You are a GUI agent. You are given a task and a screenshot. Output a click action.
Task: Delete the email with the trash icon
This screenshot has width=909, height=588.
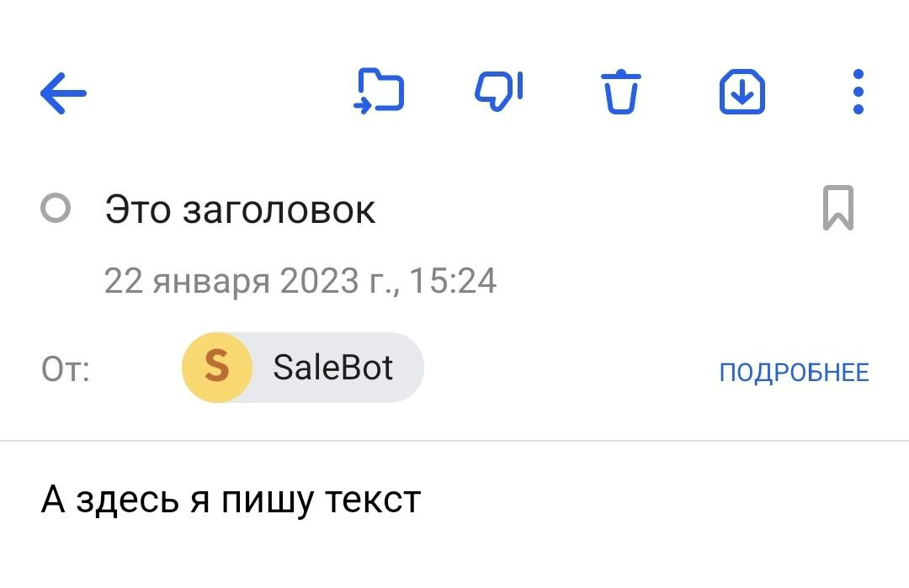coord(620,93)
